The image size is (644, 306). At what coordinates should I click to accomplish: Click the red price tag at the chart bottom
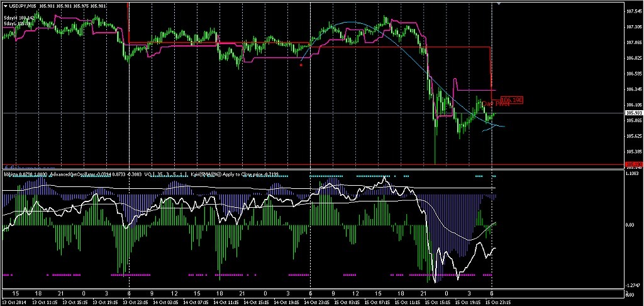(634, 165)
